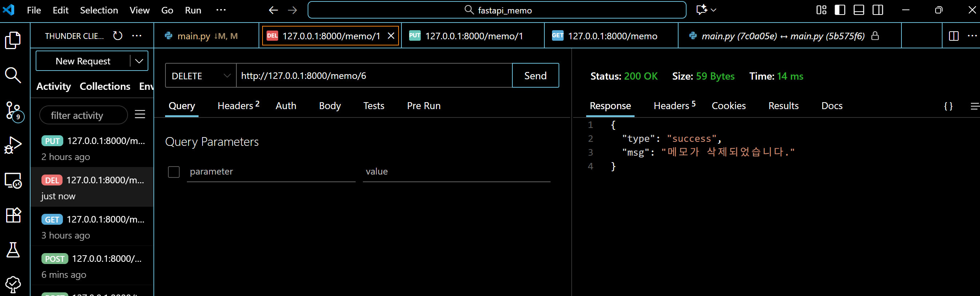Click the Thunder Client icon in activity bar
980x296 pixels.
13,284
